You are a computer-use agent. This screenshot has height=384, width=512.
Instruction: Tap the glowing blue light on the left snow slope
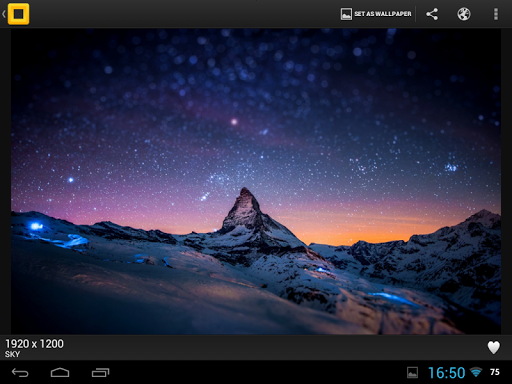click(36, 226)
